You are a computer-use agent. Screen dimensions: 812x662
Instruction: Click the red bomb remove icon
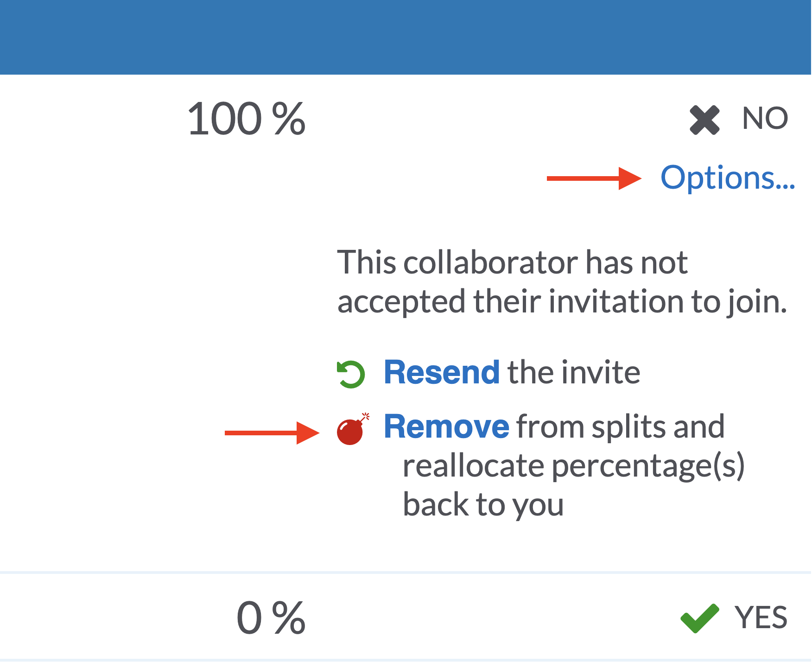click(352, 430)
